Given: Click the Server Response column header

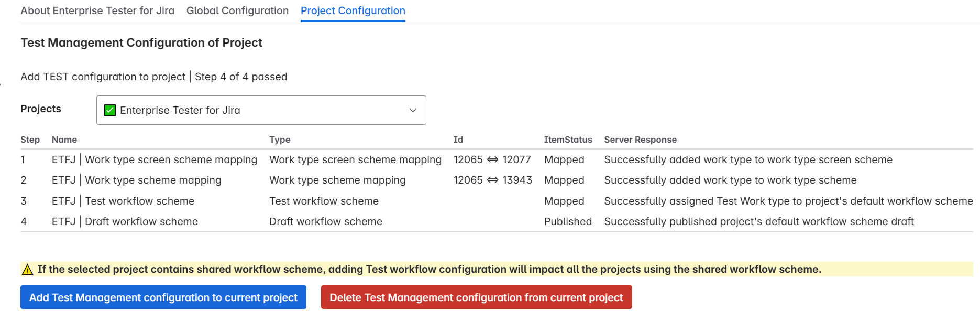Looking at the screenshot, I should click(640, 140).
